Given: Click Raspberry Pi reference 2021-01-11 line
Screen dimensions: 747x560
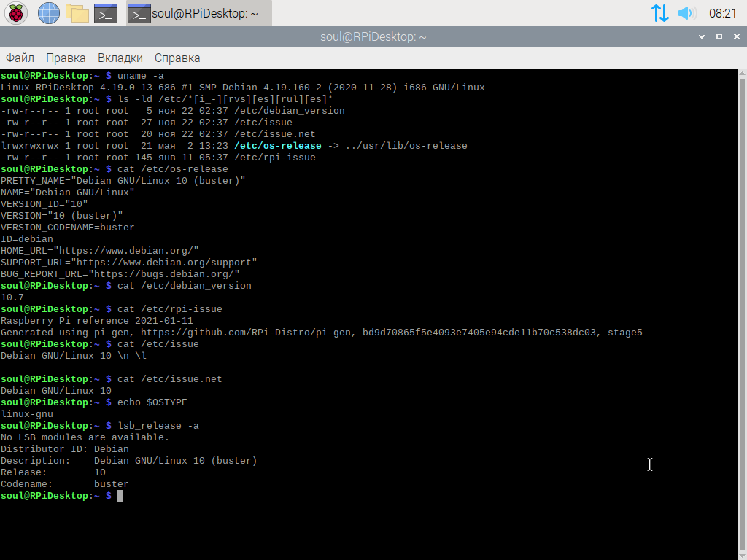Looking at the screenshot, I should pos(97,321).
